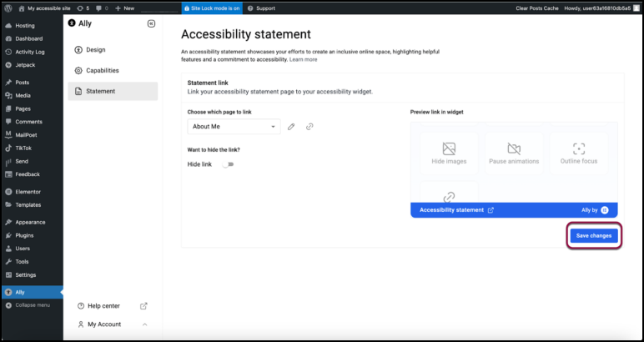Click the Hide images widget icon

click(x=449, y=149)
